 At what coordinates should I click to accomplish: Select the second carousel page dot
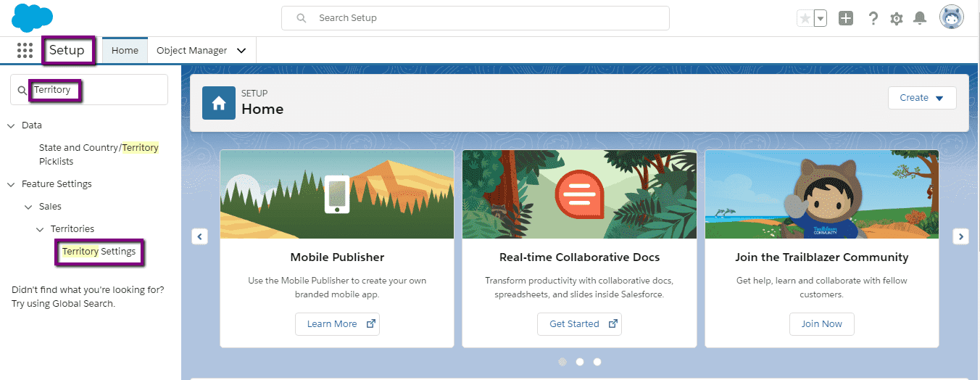coord(580,361)
